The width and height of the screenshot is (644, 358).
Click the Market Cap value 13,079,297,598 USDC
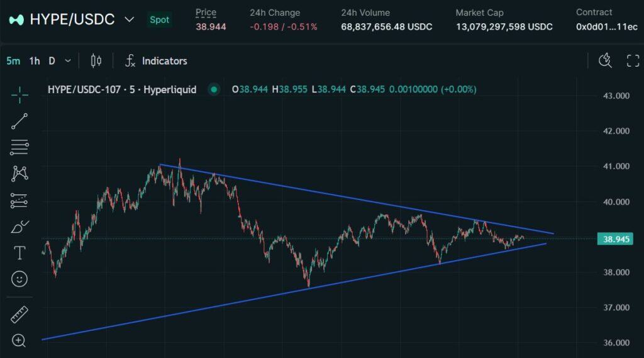504,26
